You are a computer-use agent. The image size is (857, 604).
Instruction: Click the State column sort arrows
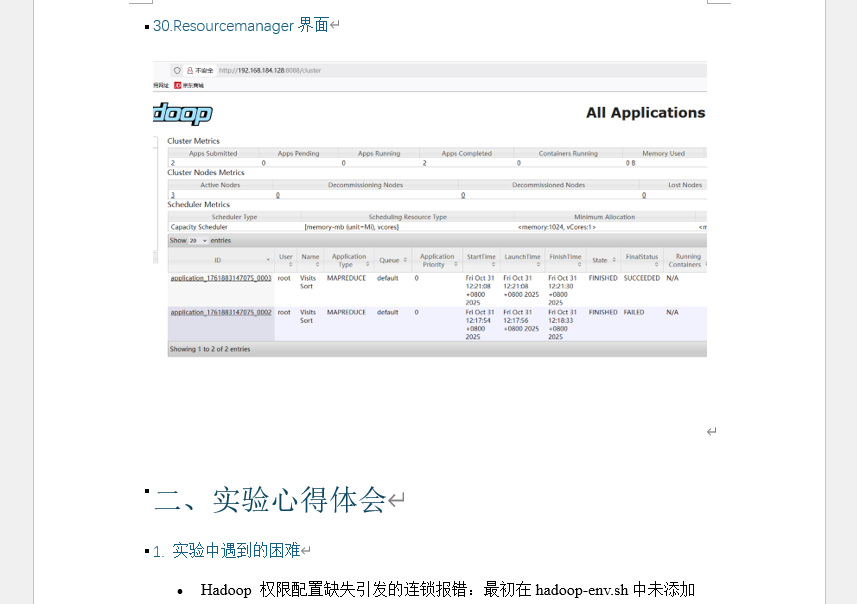pyautogui.click(x=612, y=260)
